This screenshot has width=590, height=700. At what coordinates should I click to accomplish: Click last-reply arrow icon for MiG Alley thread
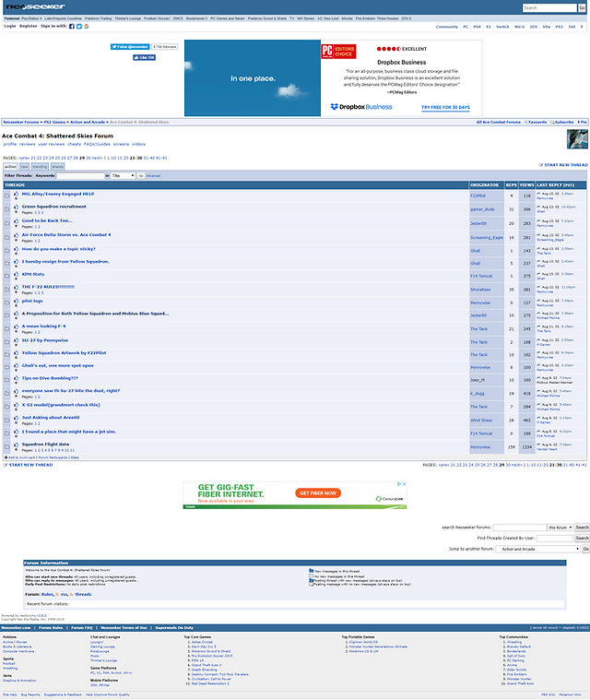(538, 194)
